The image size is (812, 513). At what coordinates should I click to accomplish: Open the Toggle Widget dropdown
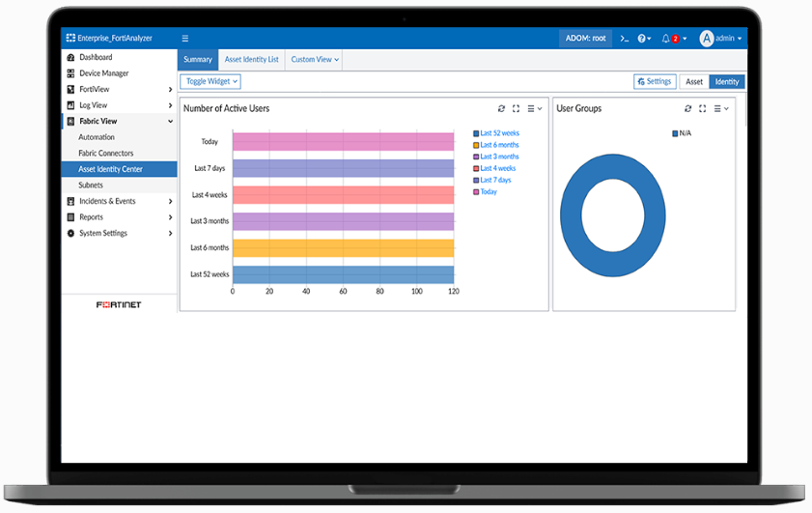tap(210, 82)
